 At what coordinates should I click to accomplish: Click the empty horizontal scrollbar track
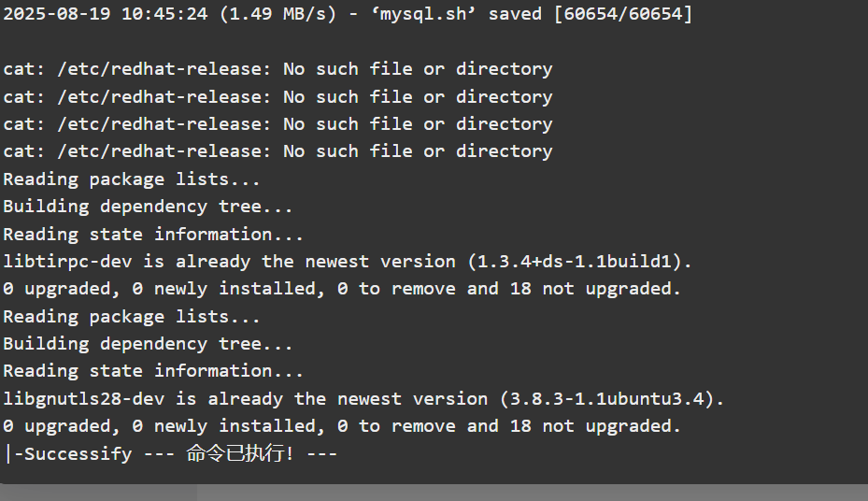pos(533,493)
